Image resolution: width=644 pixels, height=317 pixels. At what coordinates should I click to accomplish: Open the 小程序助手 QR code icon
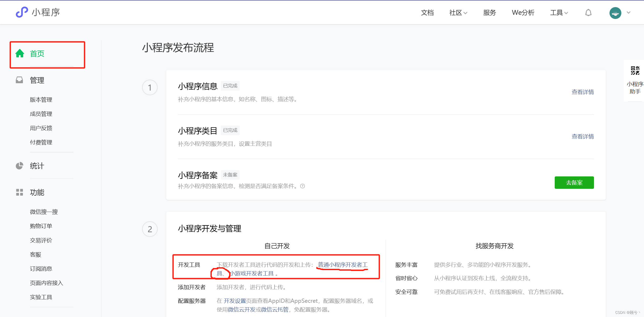coord(635,71)
